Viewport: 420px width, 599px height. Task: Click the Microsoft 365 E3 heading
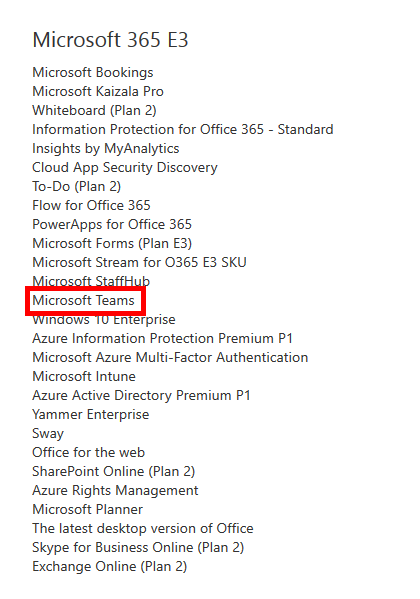coord(110,40)
